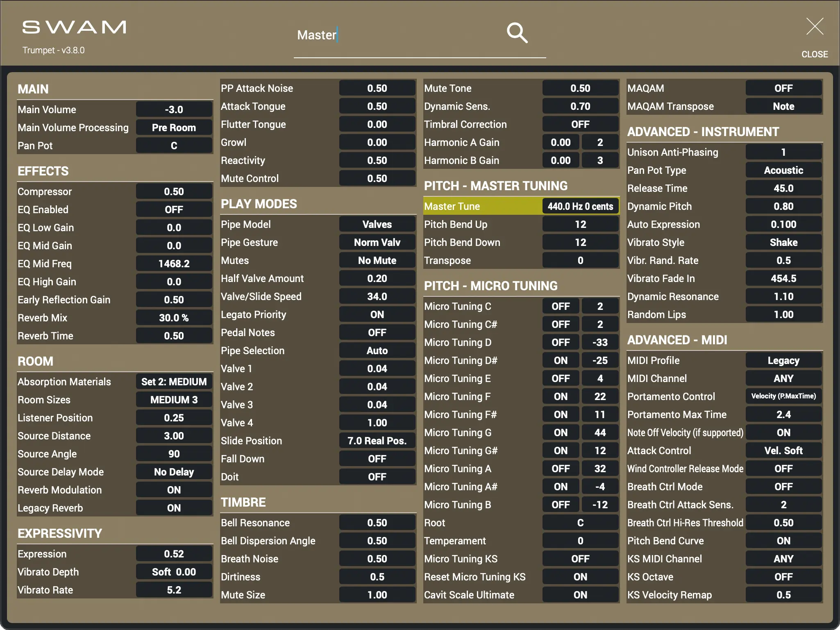Screen dimensions: 840x630
Task: Click the Master Tune 440.0 Hz value
Action: pyautogui.click(x=580, y=207)
